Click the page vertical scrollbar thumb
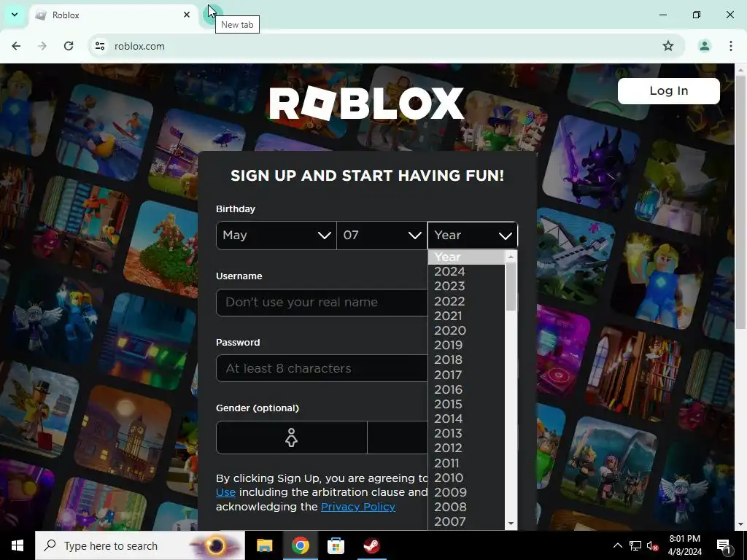Viewport: 747px width, 560px height. click(740, 203)
